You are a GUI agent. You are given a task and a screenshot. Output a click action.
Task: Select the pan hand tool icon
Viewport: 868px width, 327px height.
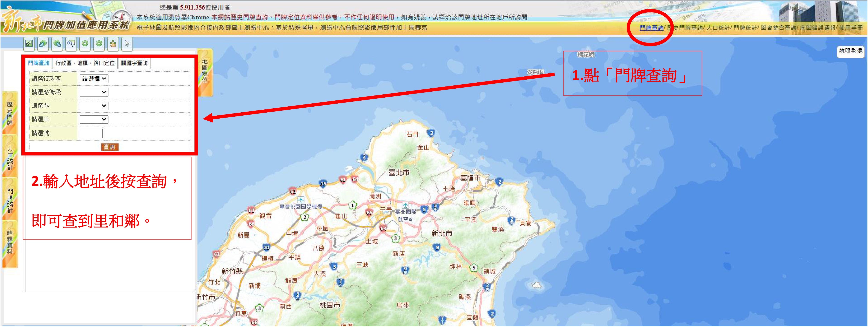113,44
